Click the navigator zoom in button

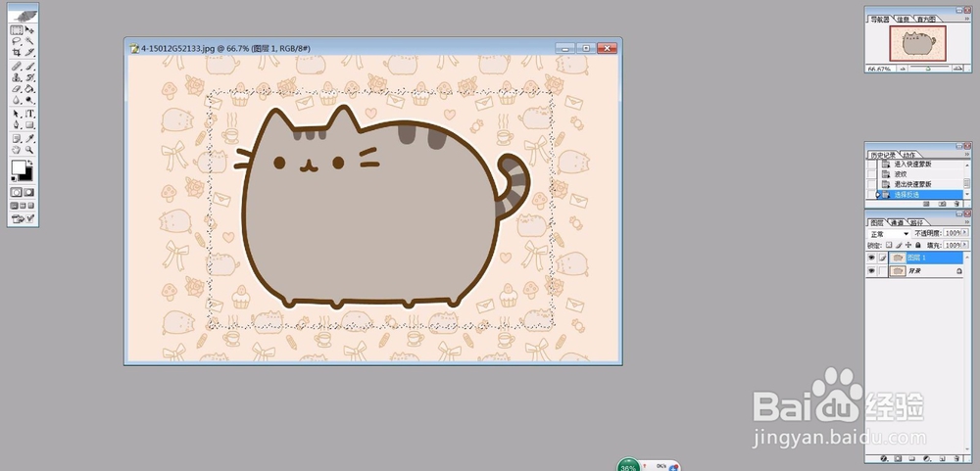tap(956, 69)
